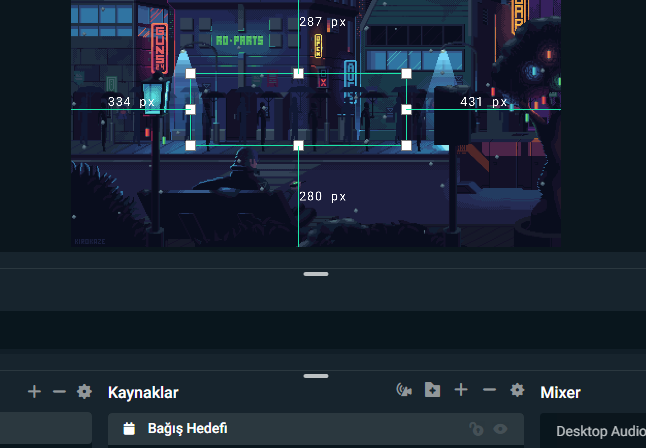Image resolution: width=646 pixels, height=448 pixels.
Task: Click the Kaynaklar panel title
Action: (143, 392)
